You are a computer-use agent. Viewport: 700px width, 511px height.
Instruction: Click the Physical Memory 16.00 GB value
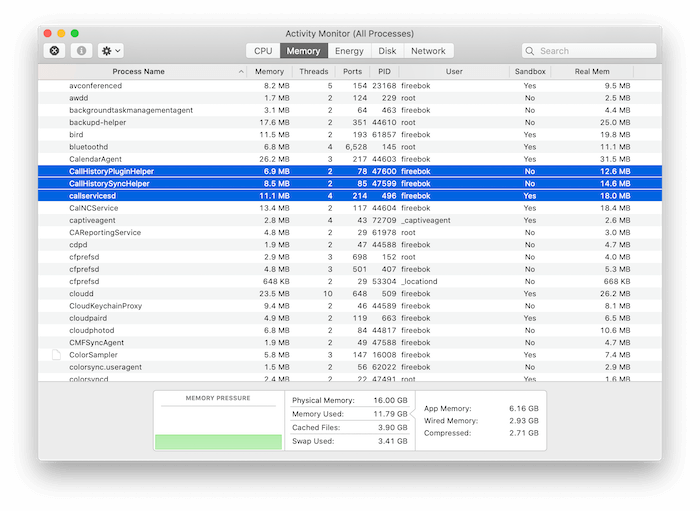click(390, 400)
